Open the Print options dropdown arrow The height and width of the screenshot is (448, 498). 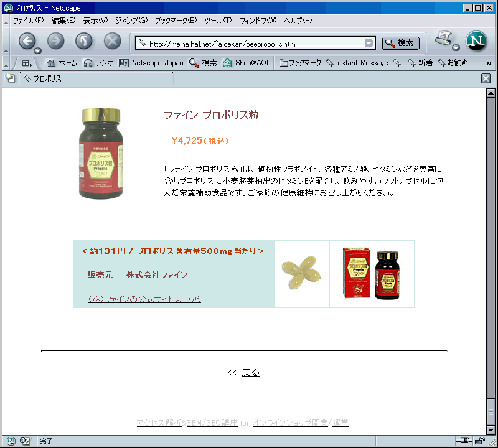pyautogui.click(x=456, y=48)
